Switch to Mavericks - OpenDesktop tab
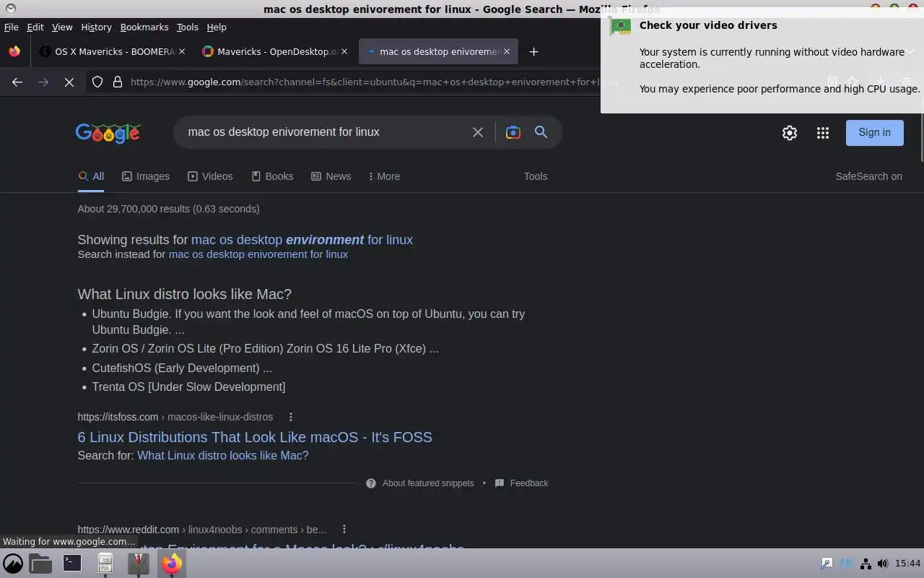Screen dimensions: 924x578 [276, 51]
